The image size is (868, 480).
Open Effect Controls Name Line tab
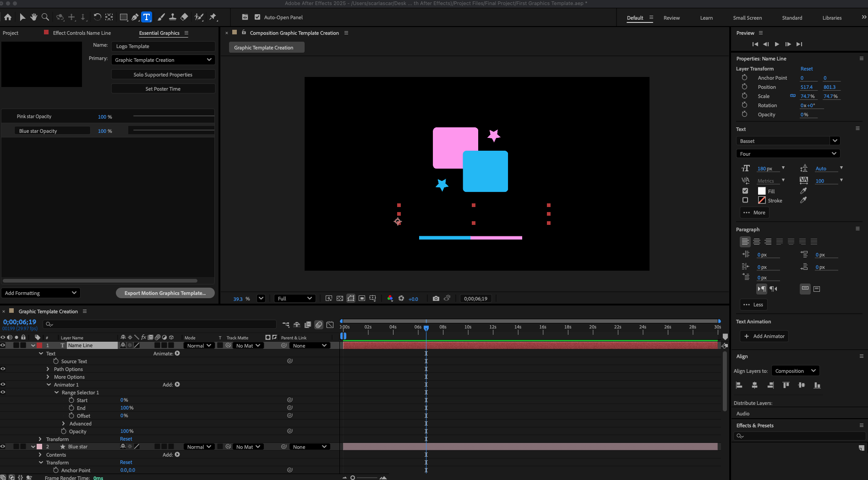[x=82, y=33]
